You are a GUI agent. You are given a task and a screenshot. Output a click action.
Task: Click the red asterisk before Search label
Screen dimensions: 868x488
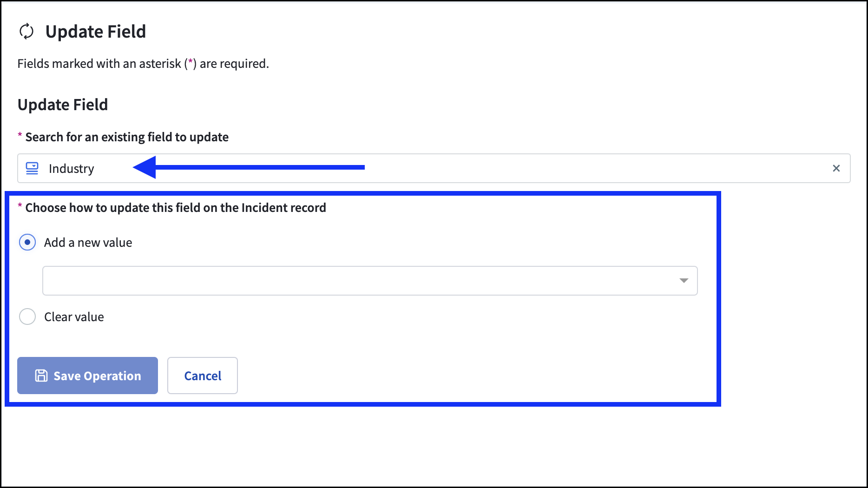[x=20, y=135]
